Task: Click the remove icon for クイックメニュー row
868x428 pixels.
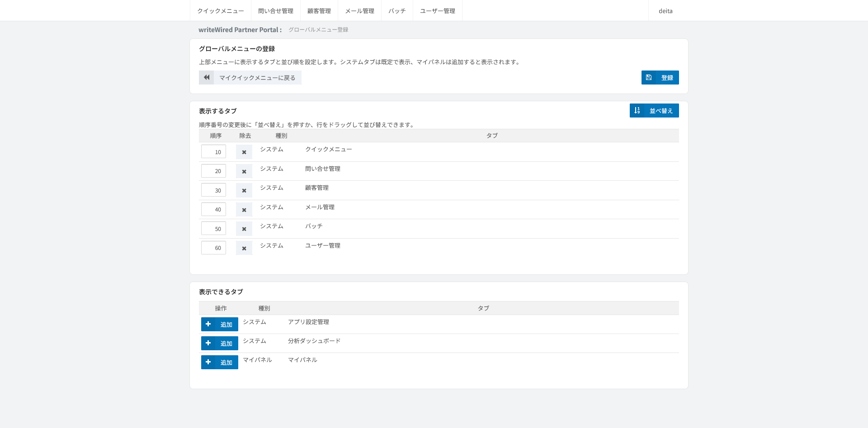Action: tap(244, 152)
